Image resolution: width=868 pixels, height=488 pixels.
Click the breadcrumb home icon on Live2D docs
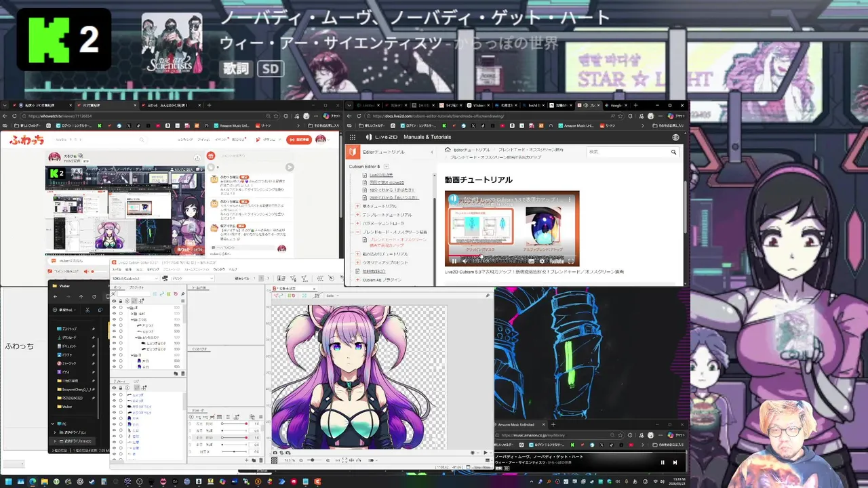(x=448, y=149)
